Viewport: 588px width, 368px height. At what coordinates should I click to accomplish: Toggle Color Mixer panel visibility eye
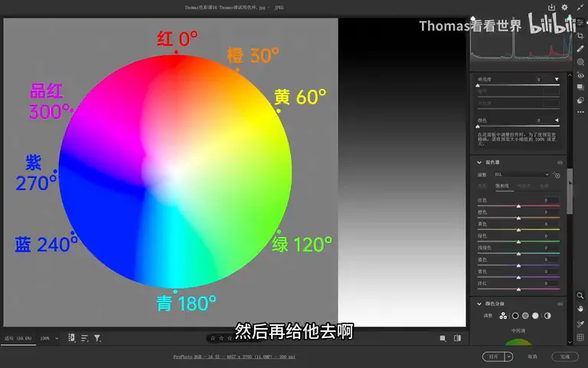[x=560, y=163]
